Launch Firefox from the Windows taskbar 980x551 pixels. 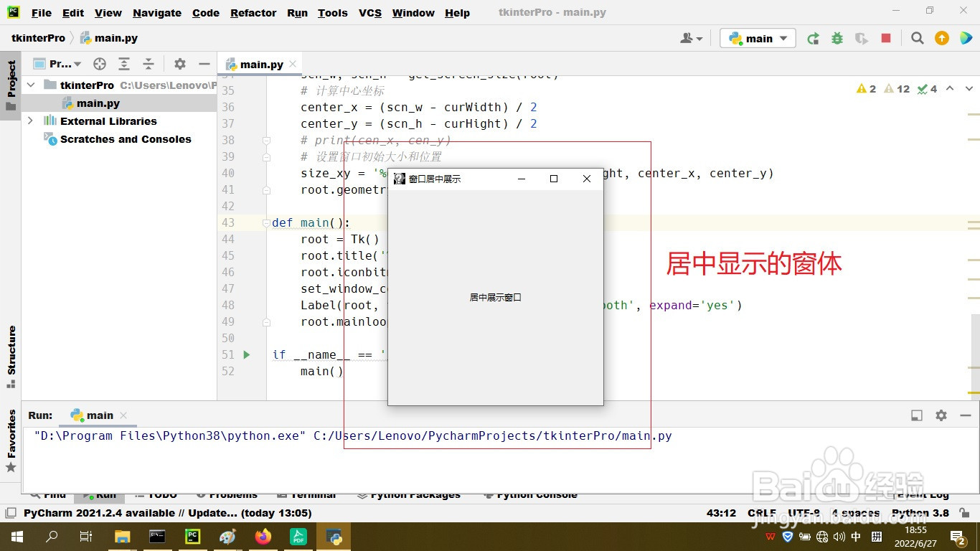pos(263,536)
